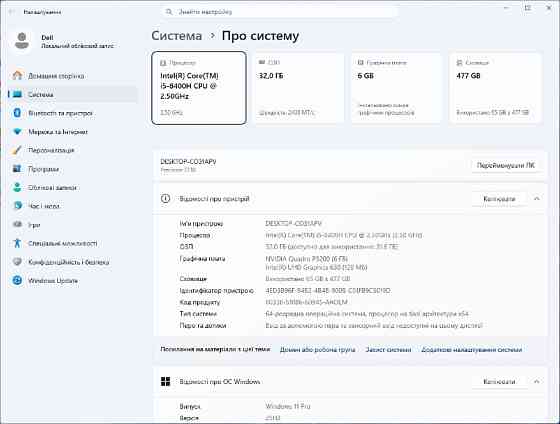Click the network Wi-Fi icon in the sidebar
This screenshot has width=560, height=424.
point(17,132)
